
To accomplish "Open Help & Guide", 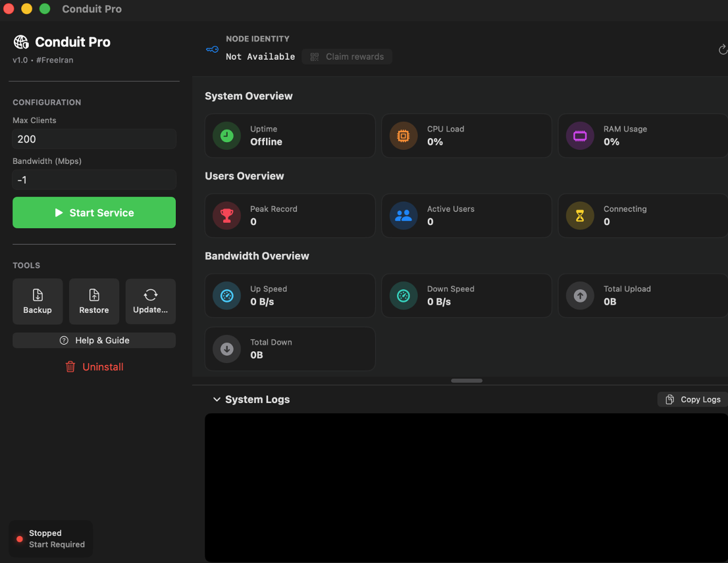I will (94, 340).
